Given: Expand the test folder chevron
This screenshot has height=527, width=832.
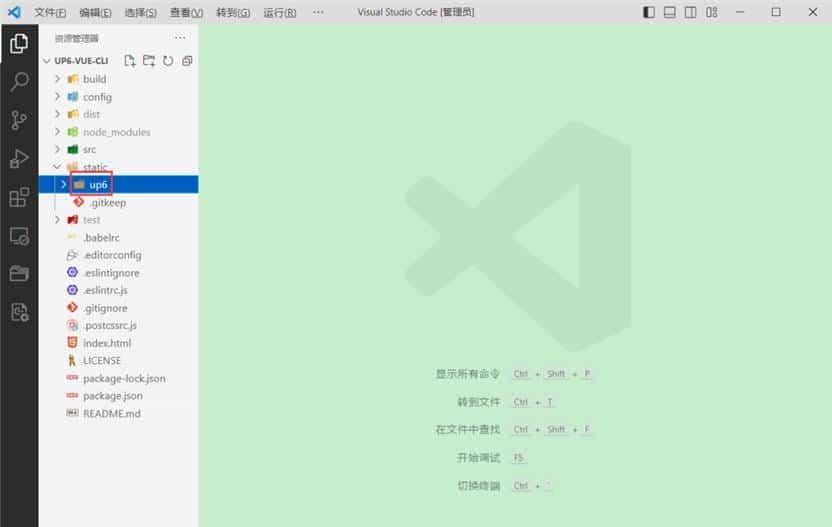Looking at the screenshot, I should 57,220.
